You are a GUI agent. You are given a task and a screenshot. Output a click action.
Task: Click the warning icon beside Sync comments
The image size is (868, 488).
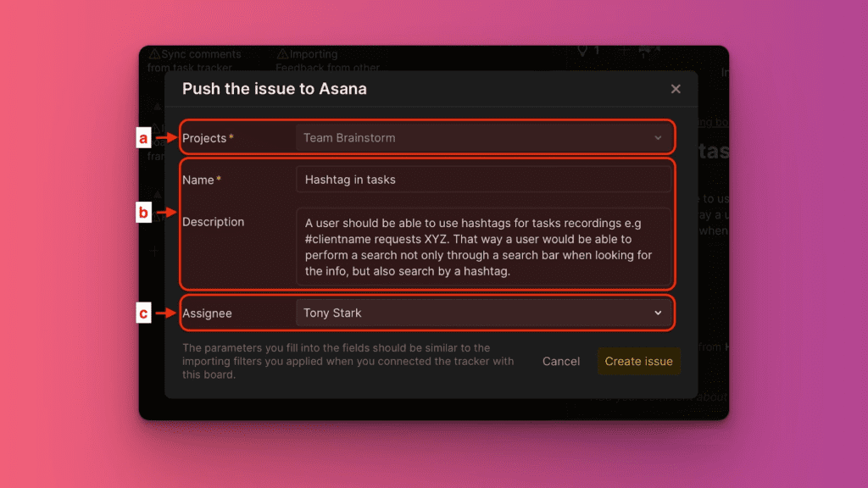[x=154, y=54]
